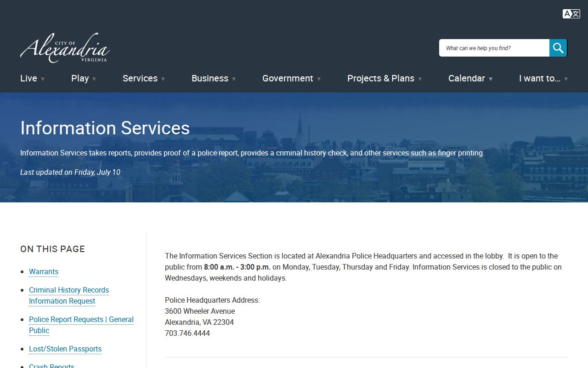Expand the Live menu arrow
Viewport: 588px width, 368px height.
tap(43, 79)
